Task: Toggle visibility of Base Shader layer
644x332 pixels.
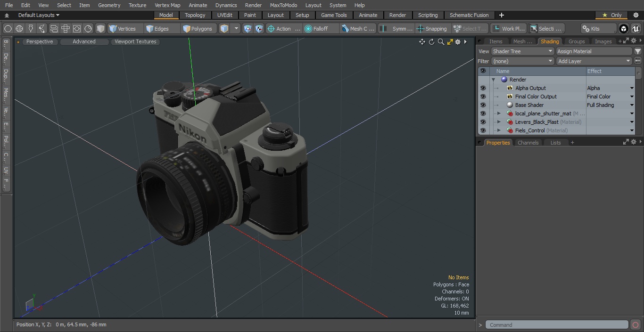Action: 483,105
